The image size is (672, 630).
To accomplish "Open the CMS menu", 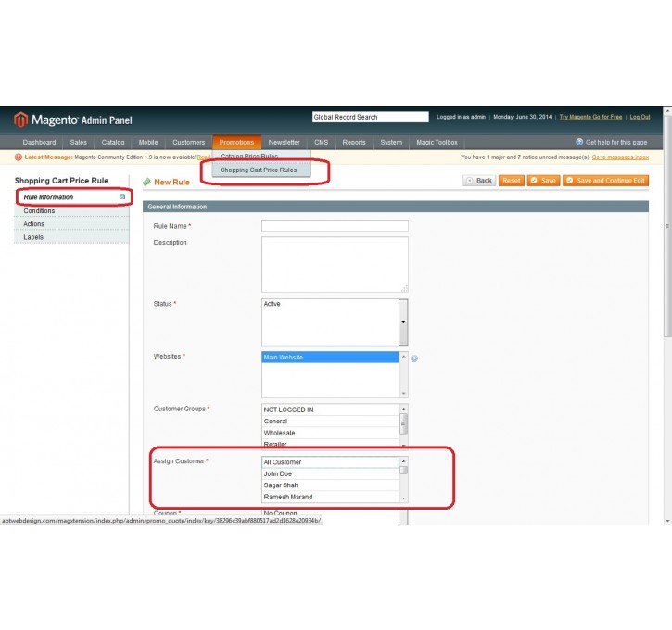I will tap(321, 142).
